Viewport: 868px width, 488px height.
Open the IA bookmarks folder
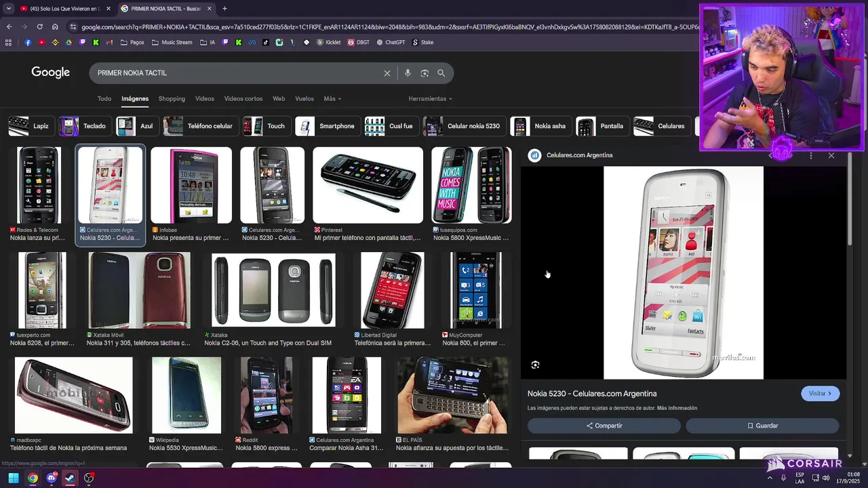[x=208, y=42]
